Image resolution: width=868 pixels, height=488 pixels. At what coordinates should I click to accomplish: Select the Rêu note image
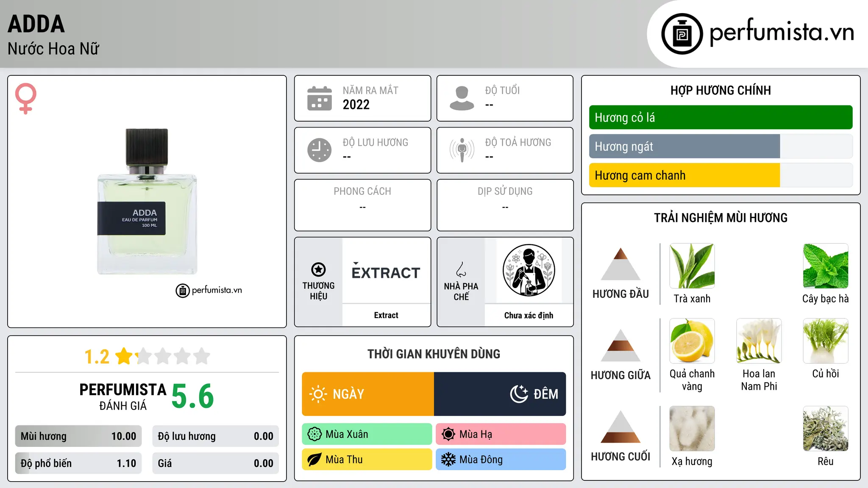[x=826, y=429]
